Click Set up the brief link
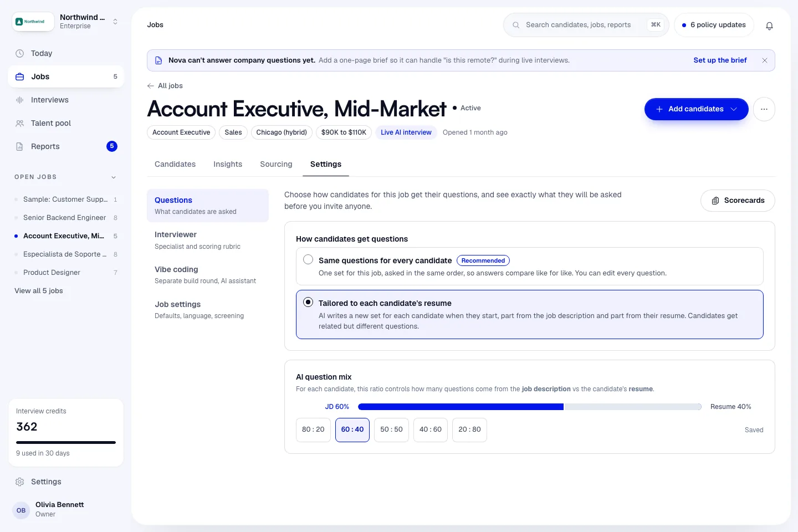798x532 pixels. pyautogui.click(x=720, y=60)
